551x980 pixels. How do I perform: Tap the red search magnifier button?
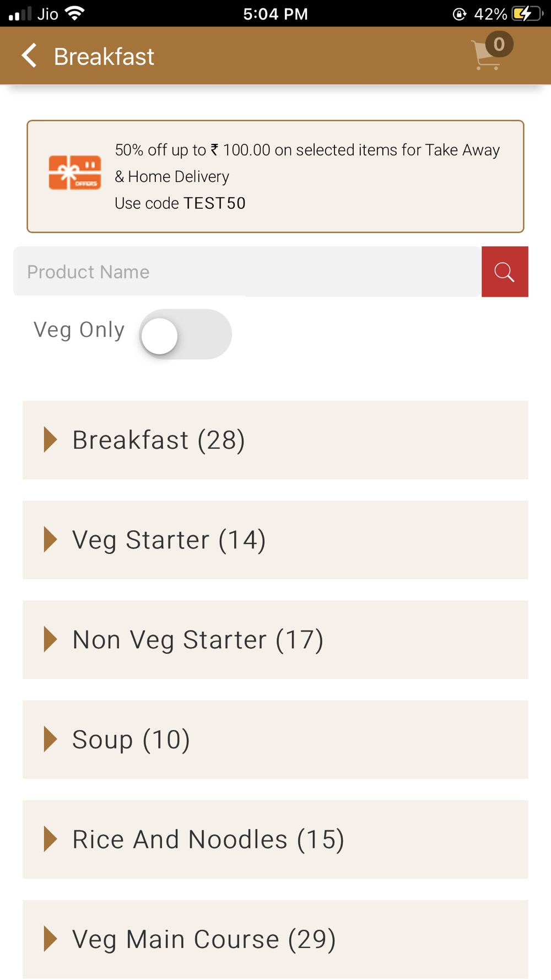tap(505, 272)
